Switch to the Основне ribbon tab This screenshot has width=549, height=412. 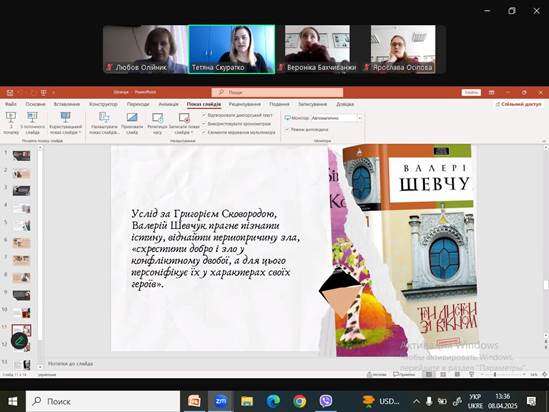(x=35, y=104)
